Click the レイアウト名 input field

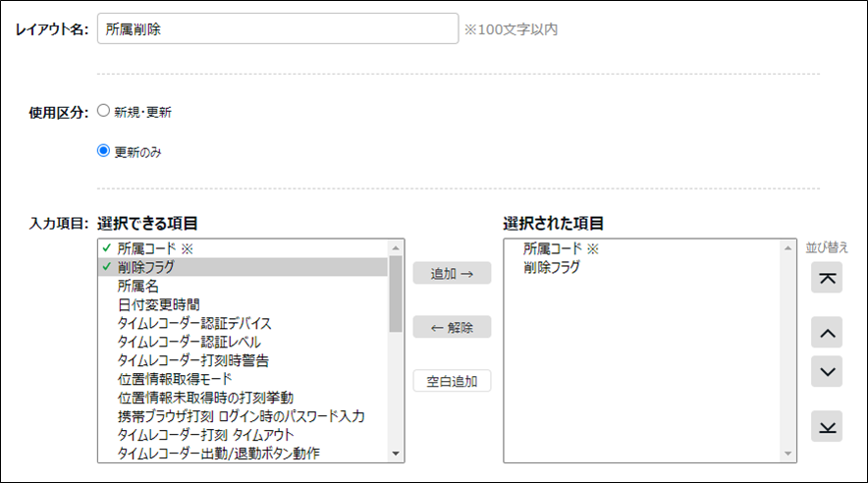[278, 28]
